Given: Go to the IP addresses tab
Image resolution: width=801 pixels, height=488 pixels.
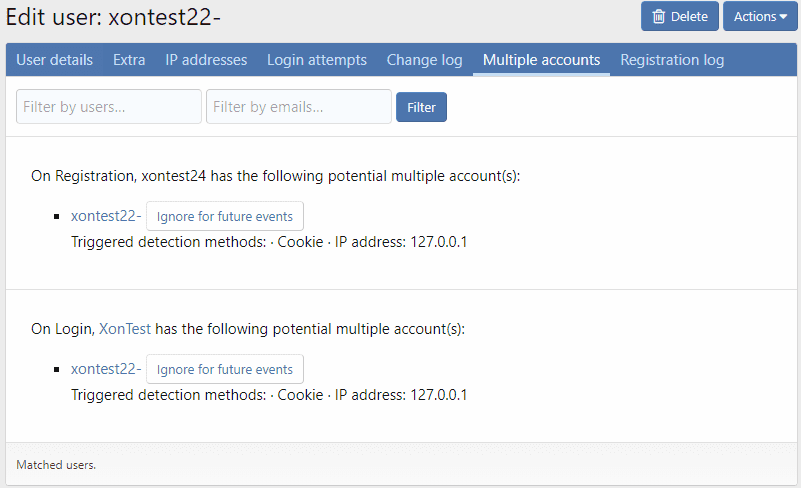Looking at the screenshot, I should coord(206,60).
